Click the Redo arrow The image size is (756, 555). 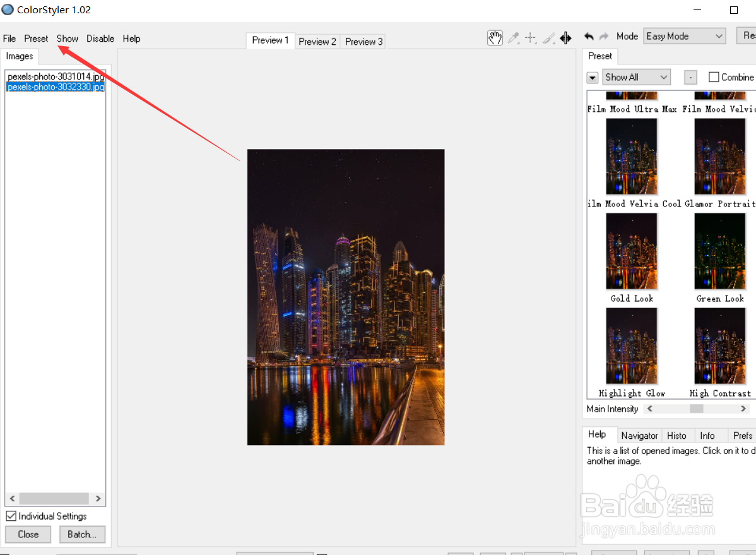tap(604, 36)
